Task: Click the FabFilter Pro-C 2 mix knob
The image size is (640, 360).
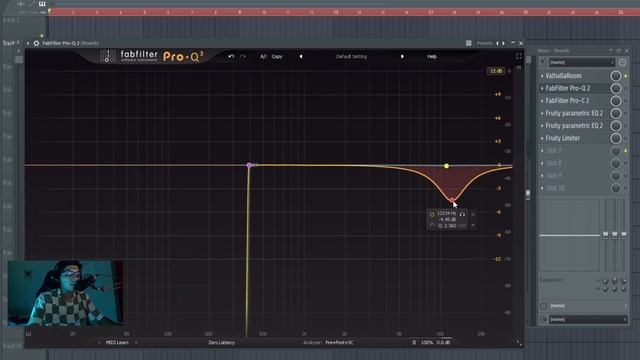Action: coord(616,101)
